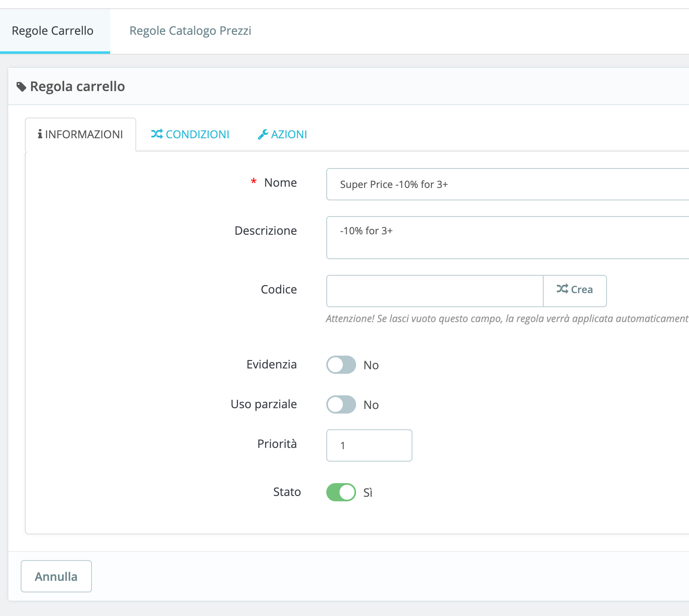Select the Regole Carrello tab
Viewport: 689px width, 616px height.
pos(53,31)
